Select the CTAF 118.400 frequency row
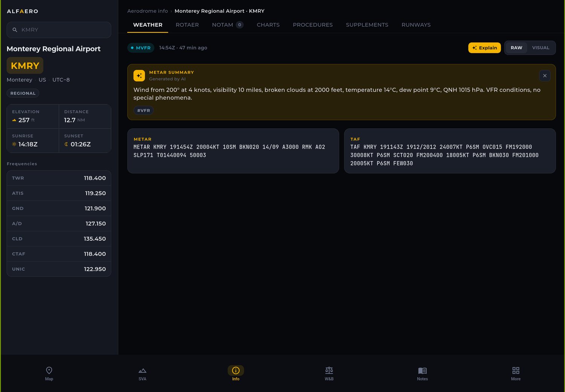 point(59,254)
